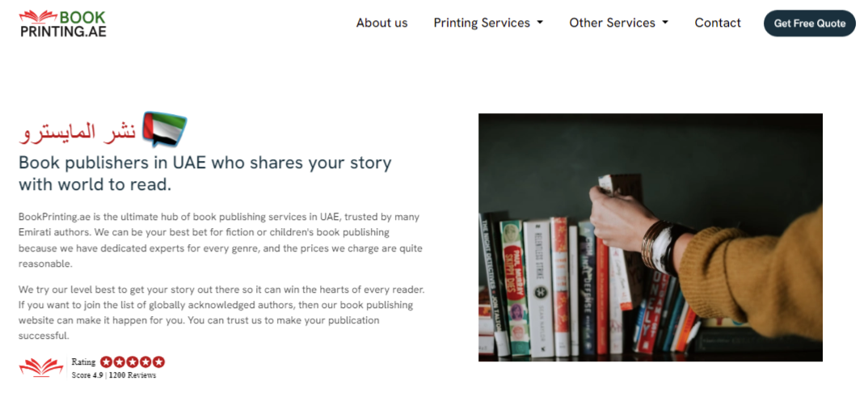
Task: Click the second rating star
Action: click(x=120, y=362)
